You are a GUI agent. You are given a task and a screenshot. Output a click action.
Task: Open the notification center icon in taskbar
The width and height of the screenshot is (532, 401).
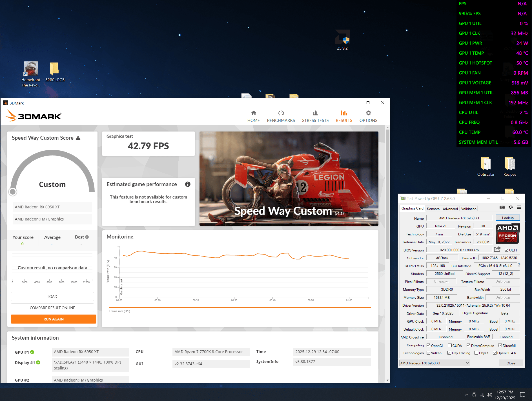(x=523, y=395)
